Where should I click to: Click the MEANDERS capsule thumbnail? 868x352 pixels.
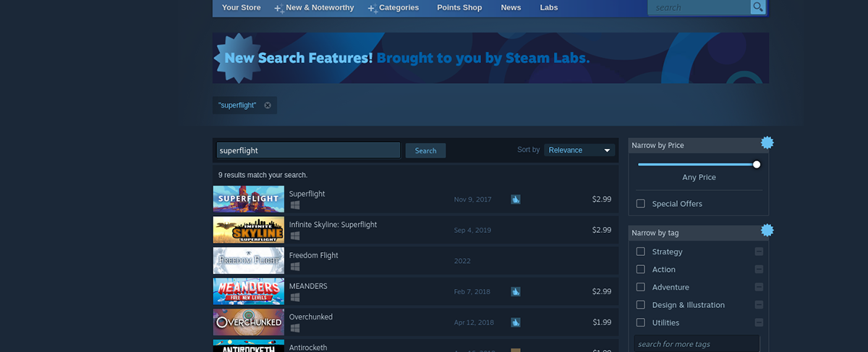tap(248, 291)
